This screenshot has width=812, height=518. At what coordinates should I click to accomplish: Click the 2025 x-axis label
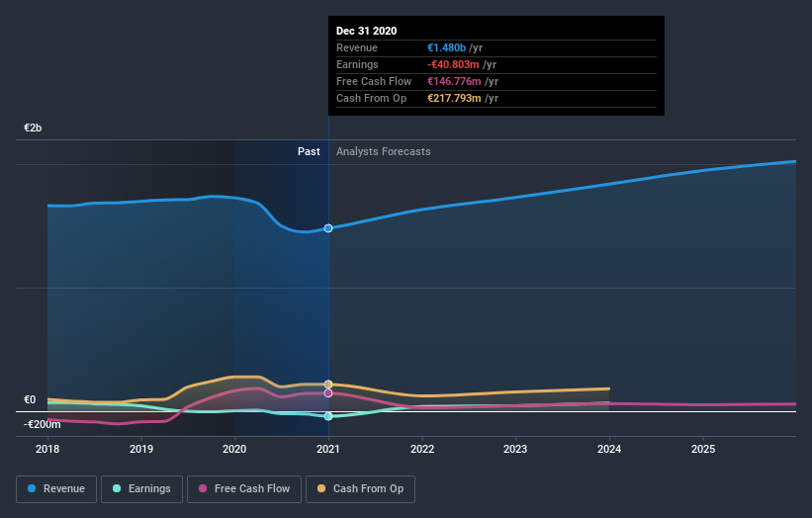(703, 449)
